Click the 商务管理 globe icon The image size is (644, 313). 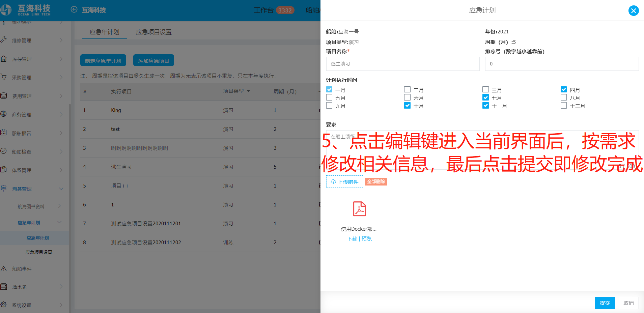pos(4,114)
